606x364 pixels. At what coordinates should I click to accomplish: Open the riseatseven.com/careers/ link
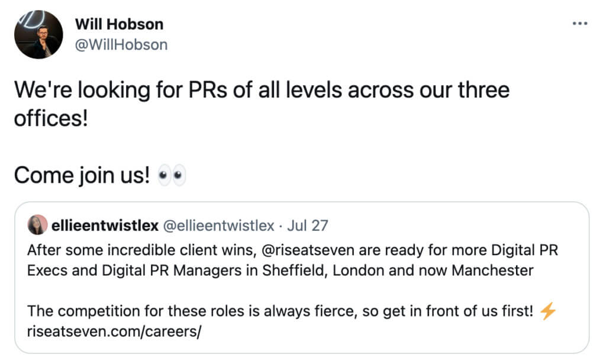coord(115,331)
